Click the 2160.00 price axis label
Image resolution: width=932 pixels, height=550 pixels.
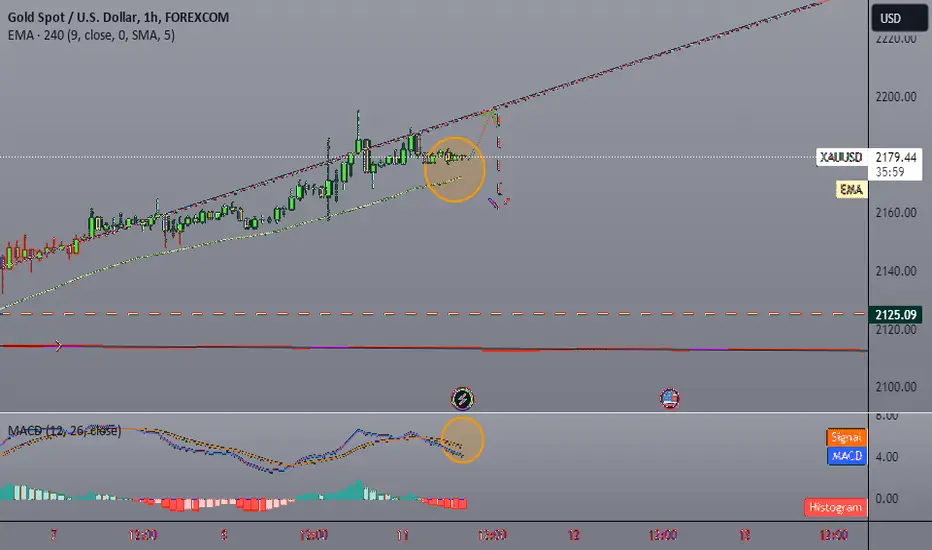[x=896, y=212]
